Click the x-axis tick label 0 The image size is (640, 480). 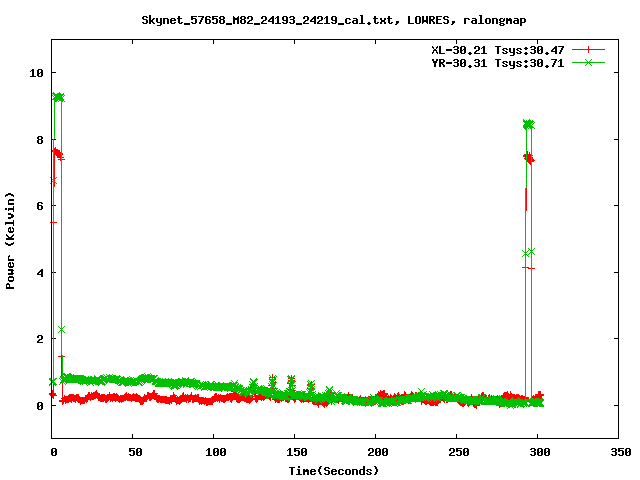(54, 452)
